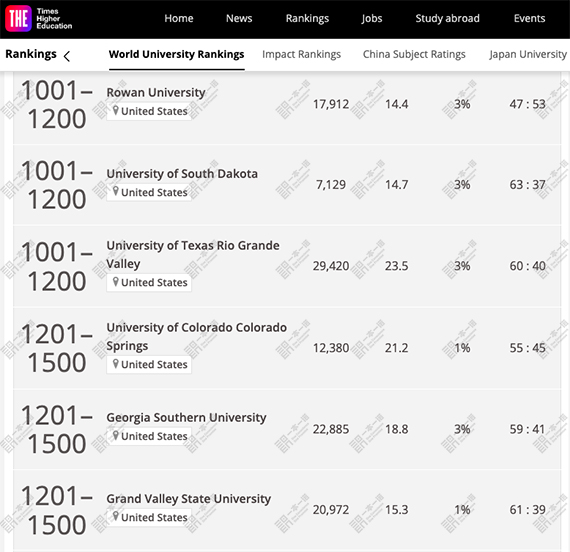Screen dimensions: 570x552
Task: Select the World University Rankings tab
Action: [x=176, y=55]
